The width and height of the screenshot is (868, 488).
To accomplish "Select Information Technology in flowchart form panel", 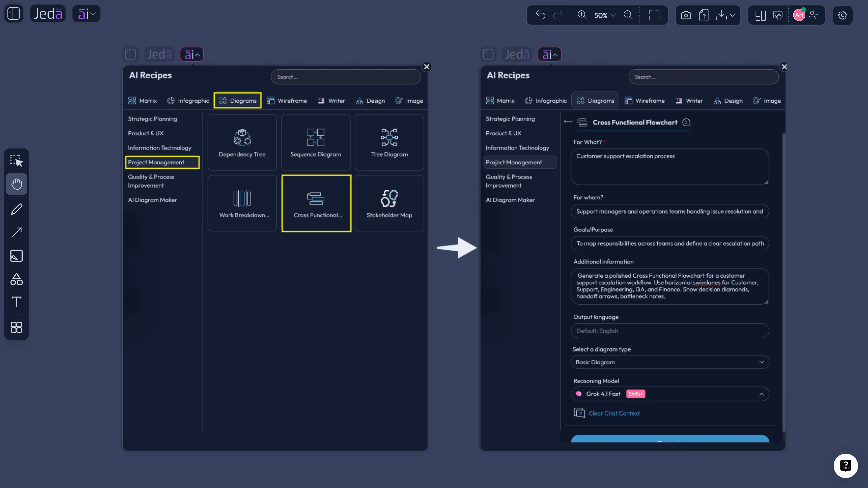I will (517, 148).
